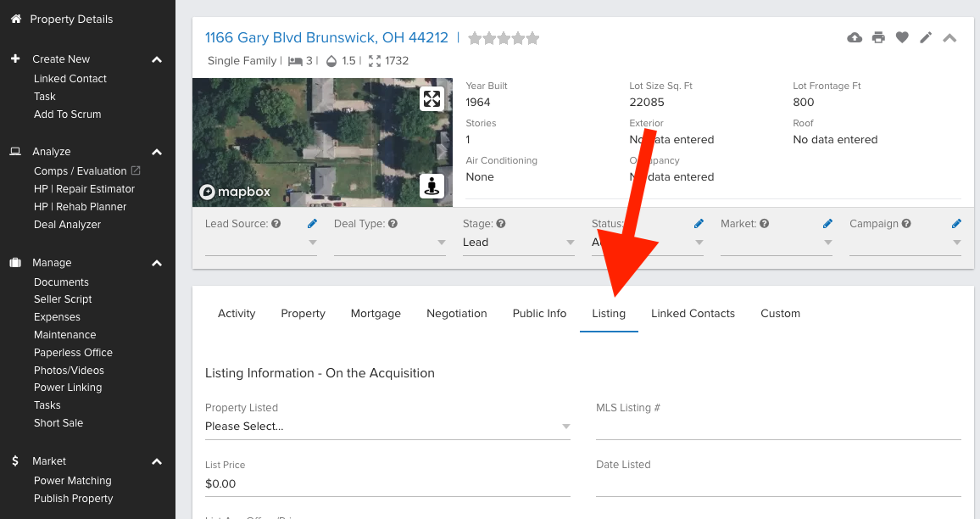Edit Status with pencil icon
This screenshot has width=980, height=519.
(x=699, y=223)
